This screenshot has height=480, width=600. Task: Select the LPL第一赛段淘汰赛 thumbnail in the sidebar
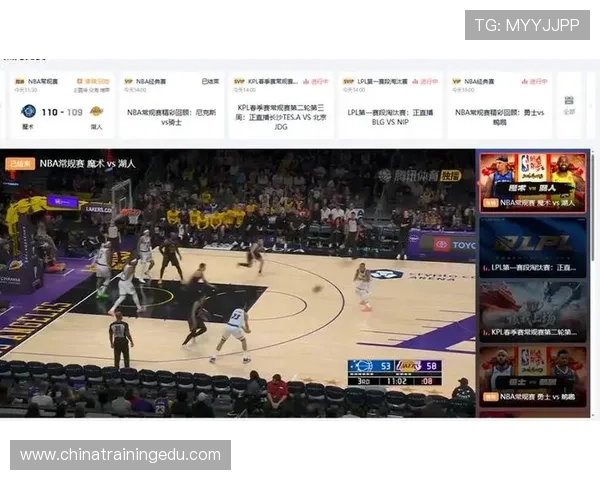click(x=533, y=247)
